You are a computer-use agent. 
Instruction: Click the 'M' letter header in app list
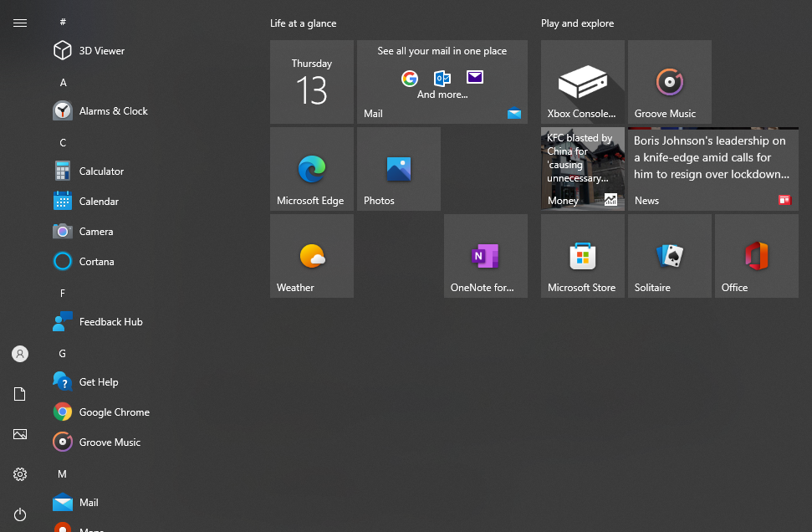click(x=62, y=473)
